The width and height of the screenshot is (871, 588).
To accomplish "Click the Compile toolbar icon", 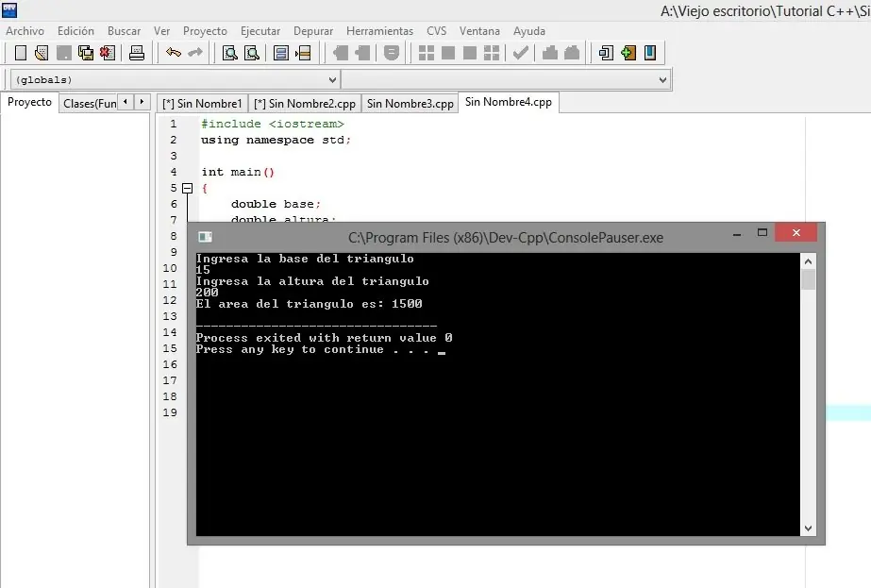I will pos(425,53).
